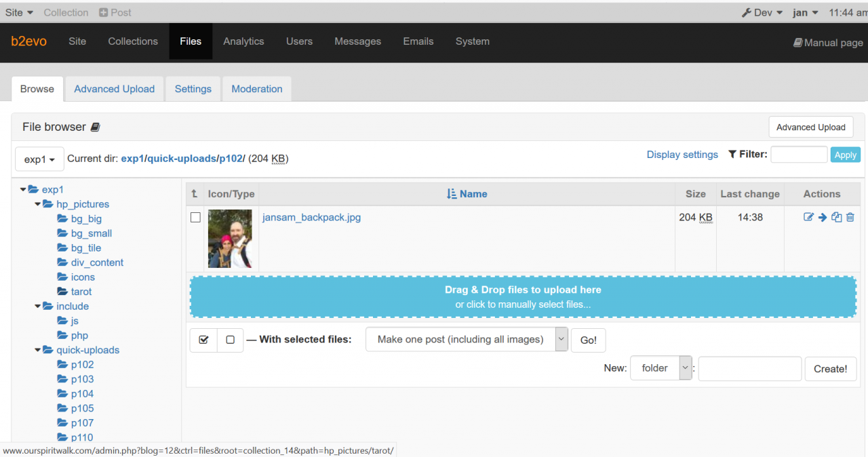Screen dimensions: 868x457
Task: Click the Apply filter button
Action: [x=845, y=155]
